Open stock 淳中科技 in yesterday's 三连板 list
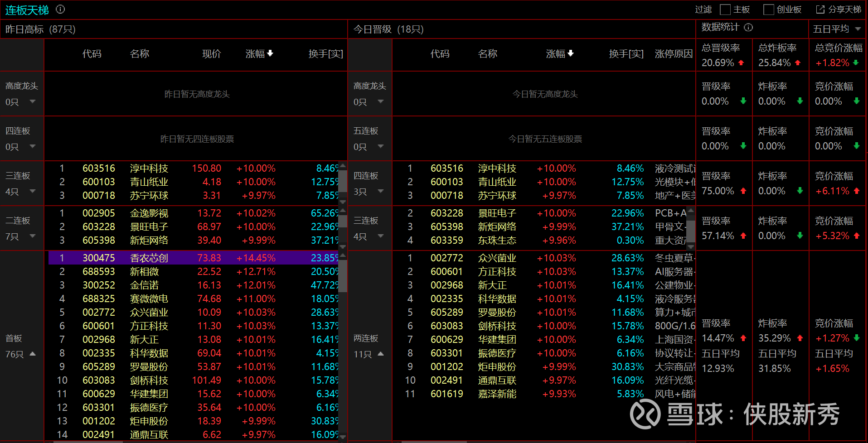Screen dimensions: 868x443 click(x=149, y=169)
